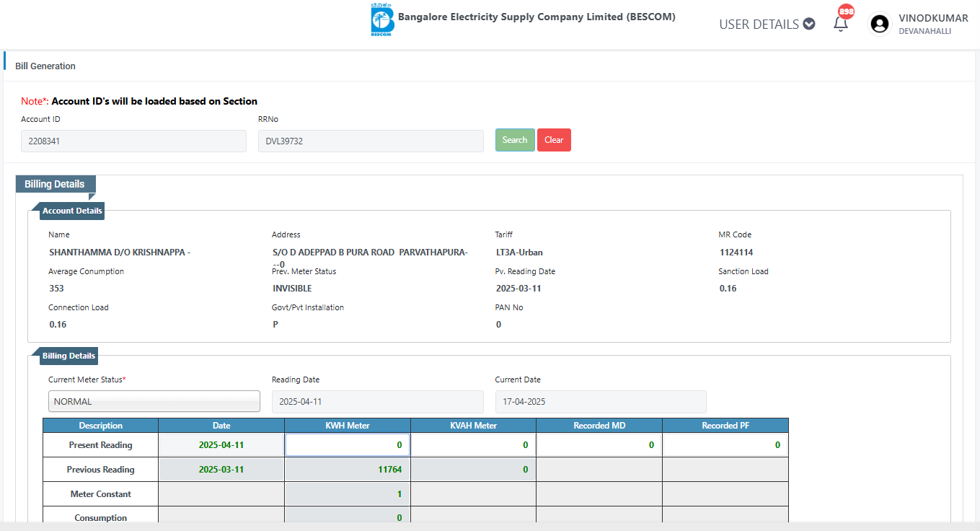Click the Present Reading Recorded PF input
The height and width of the screenshot is (531, 980).
tap(725, 445)
